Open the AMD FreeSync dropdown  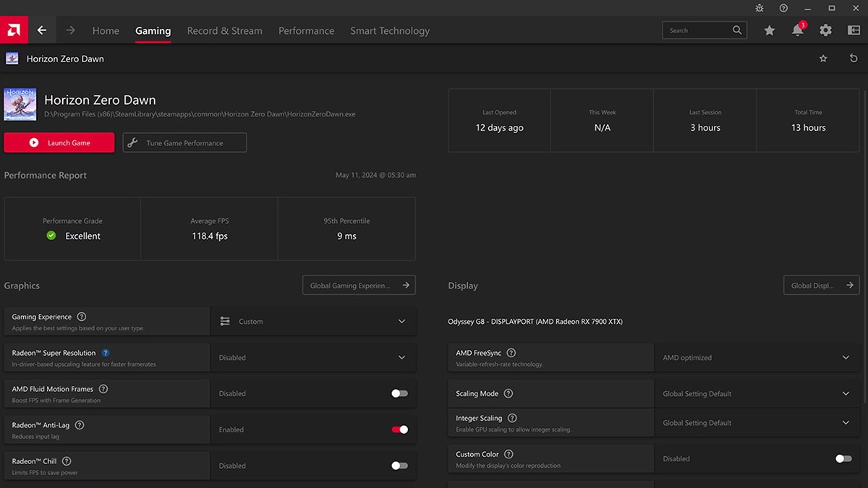click(x=757, y=357)
